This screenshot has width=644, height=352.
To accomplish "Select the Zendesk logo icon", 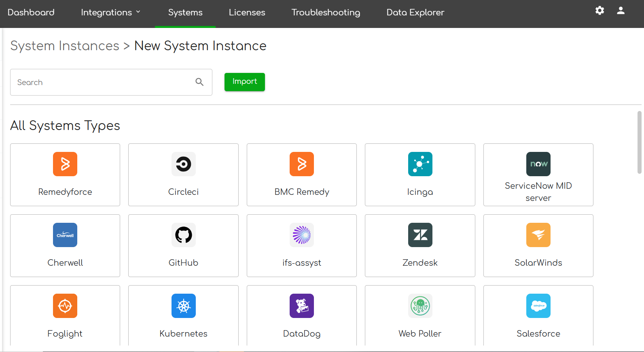I will click(420, 235).
